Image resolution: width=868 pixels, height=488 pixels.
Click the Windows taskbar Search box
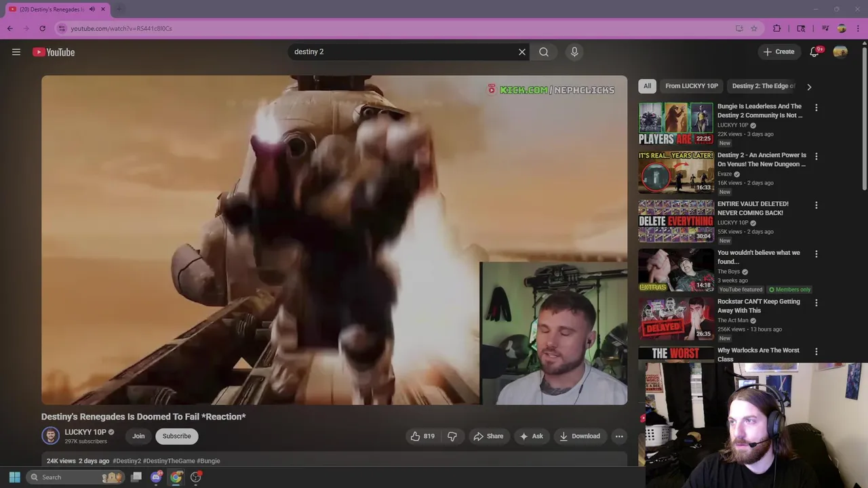click(77, 477)
